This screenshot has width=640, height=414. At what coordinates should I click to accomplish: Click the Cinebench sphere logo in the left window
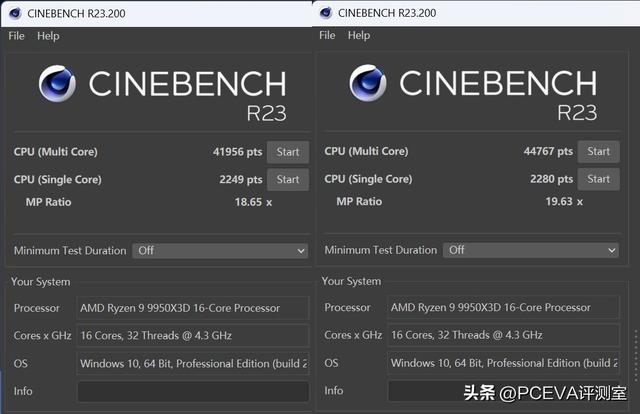coord(57,83)
